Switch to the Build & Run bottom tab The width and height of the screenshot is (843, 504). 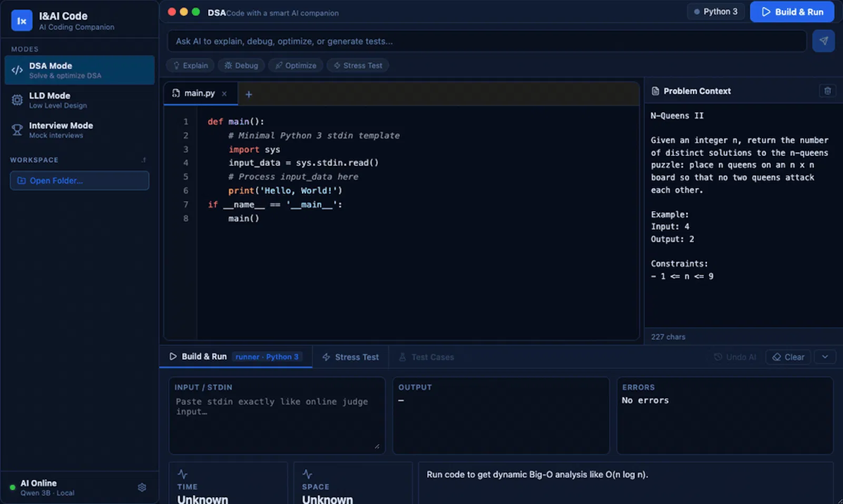point(236,357)
